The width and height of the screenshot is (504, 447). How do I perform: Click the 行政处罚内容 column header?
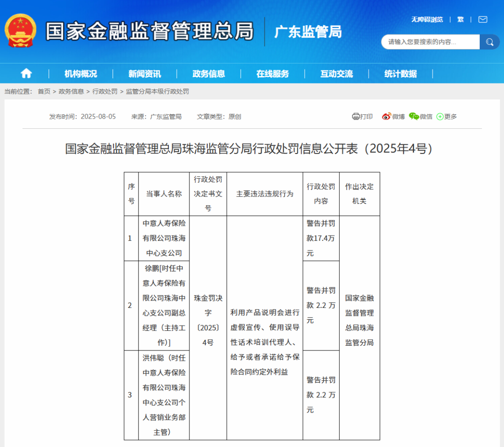321,194
